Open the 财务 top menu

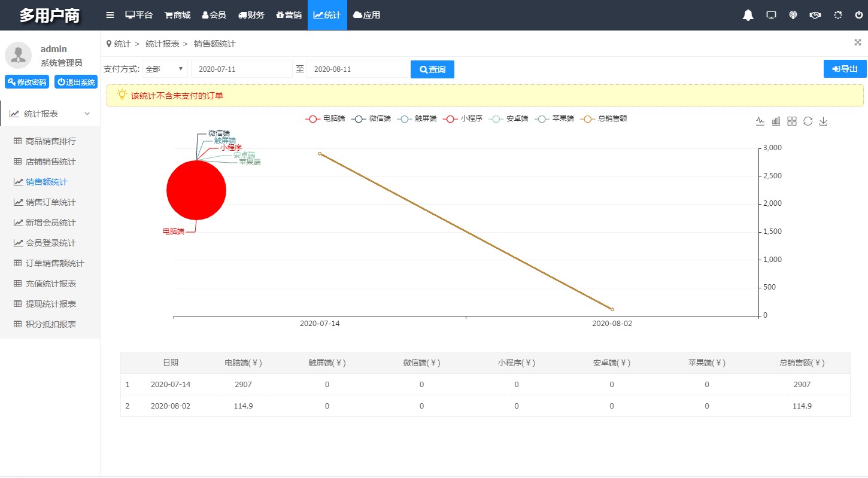point(251,15)
